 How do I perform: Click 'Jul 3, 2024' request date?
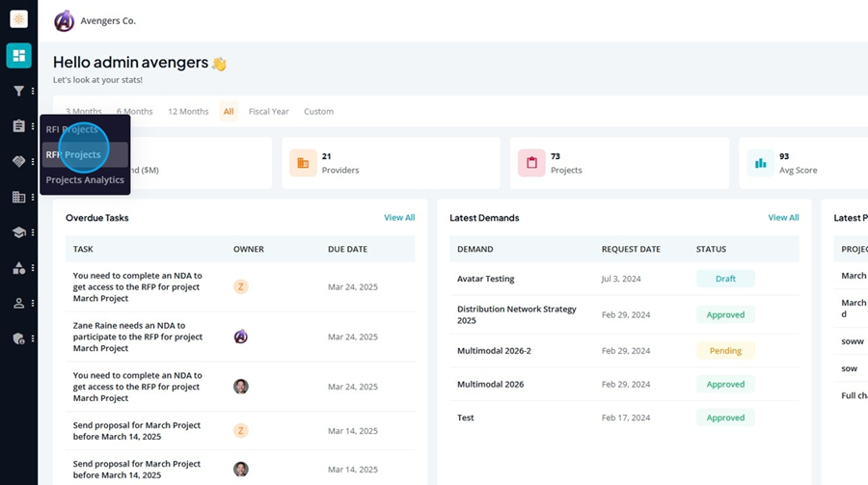pyautogui.click(x=621, y=279)
